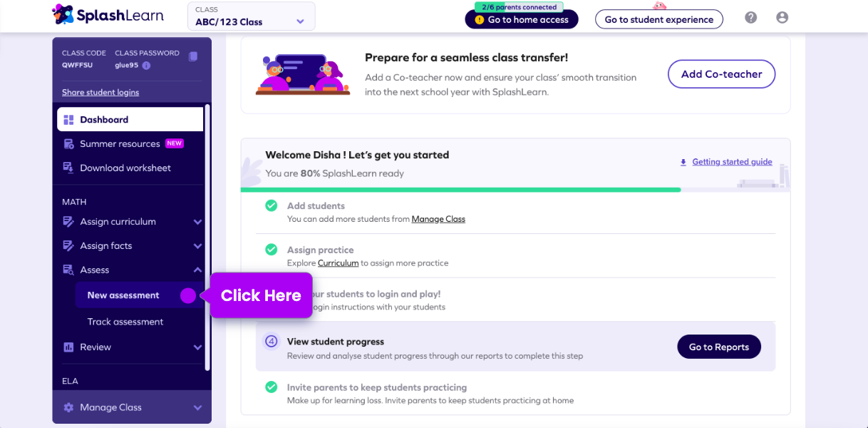Click the Summer resources sidebar icon
This screenshot has width=868, height=428.
68,144
